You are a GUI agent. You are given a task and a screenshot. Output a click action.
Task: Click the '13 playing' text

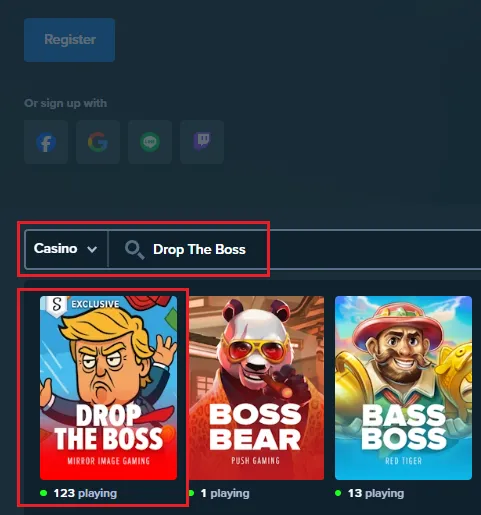376,493
